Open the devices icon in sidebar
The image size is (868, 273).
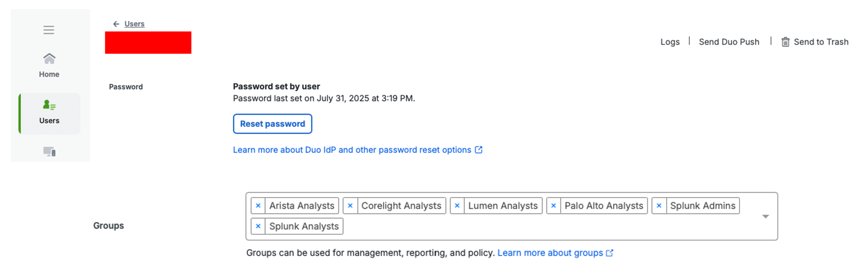click(49, 152)
